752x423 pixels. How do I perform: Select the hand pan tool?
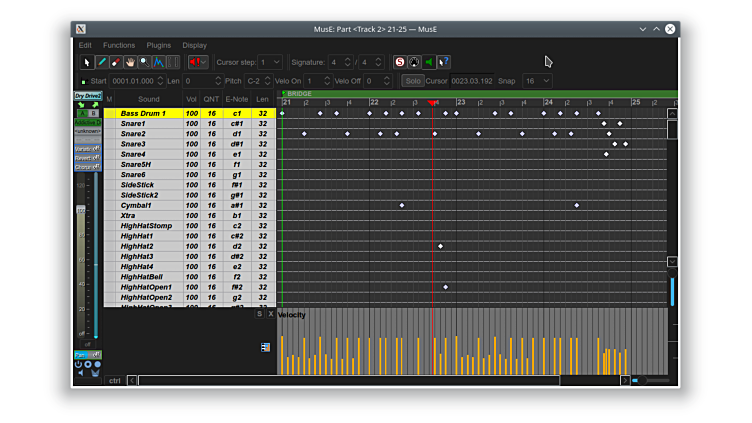[x=130, y=62]
